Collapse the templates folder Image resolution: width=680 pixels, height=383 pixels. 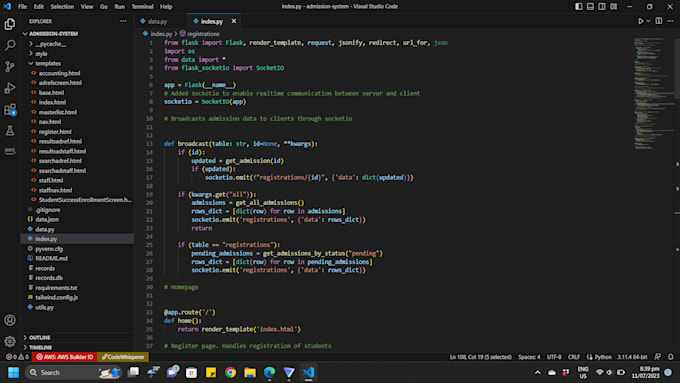[78, 63]
